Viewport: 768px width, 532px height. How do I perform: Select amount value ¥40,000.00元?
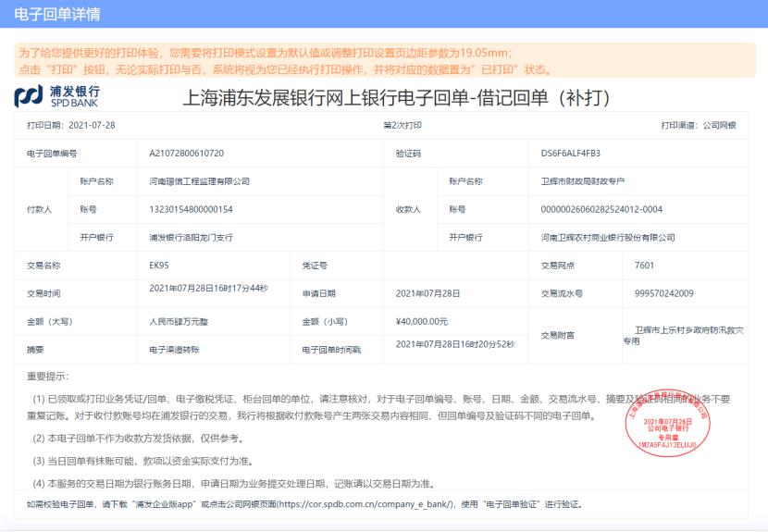422,322
